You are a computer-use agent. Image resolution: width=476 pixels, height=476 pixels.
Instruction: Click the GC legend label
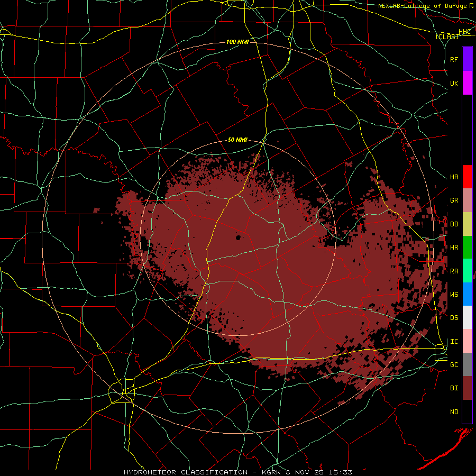pyautogui.click(x=454, y=365)
